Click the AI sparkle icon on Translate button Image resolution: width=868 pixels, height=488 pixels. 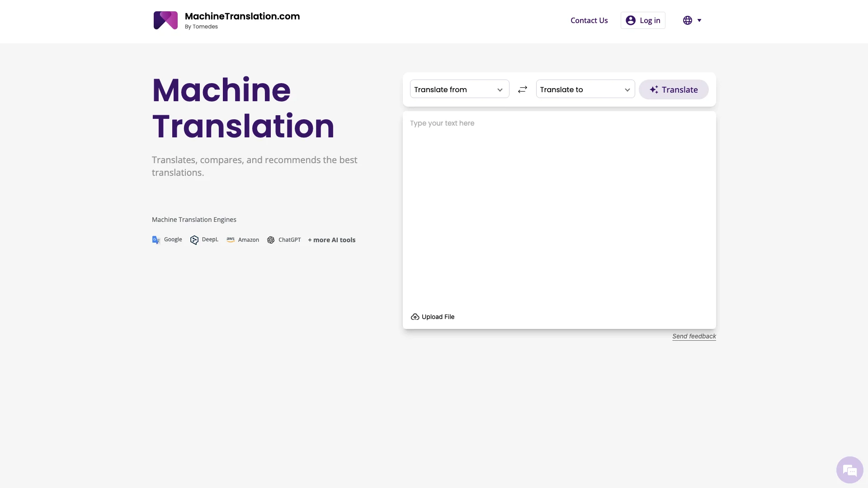click(x=653, y=89)
